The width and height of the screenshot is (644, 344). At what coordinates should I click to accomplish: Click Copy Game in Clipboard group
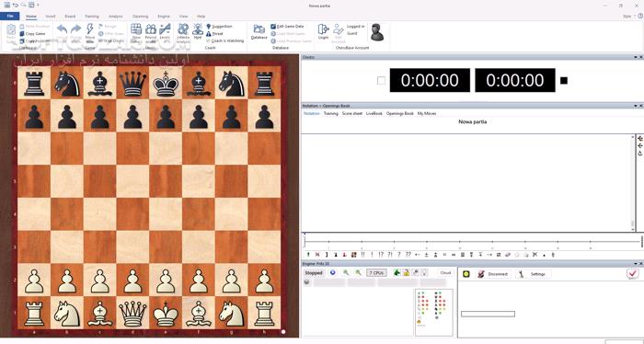[x=33, y=34]
